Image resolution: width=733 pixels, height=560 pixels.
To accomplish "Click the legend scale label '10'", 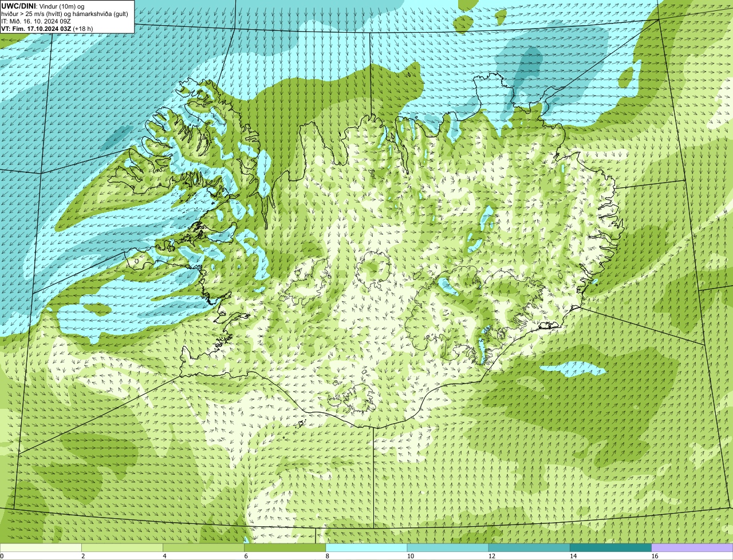I will [x=410, y=556].
